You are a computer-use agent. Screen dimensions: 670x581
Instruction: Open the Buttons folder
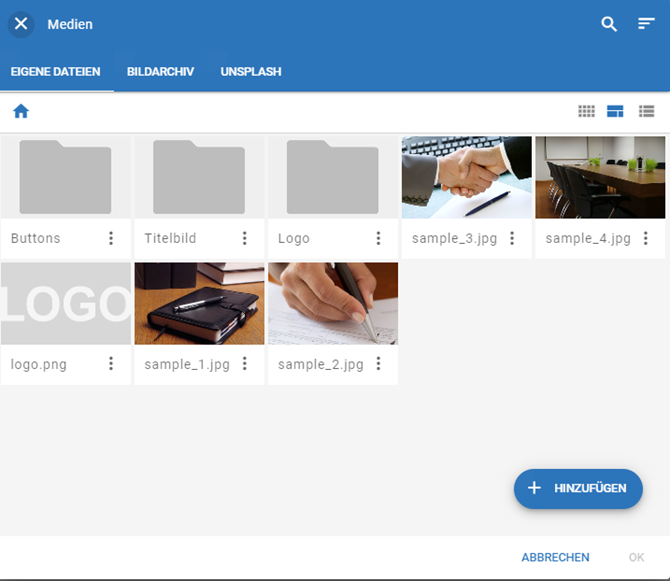point(66,177)
